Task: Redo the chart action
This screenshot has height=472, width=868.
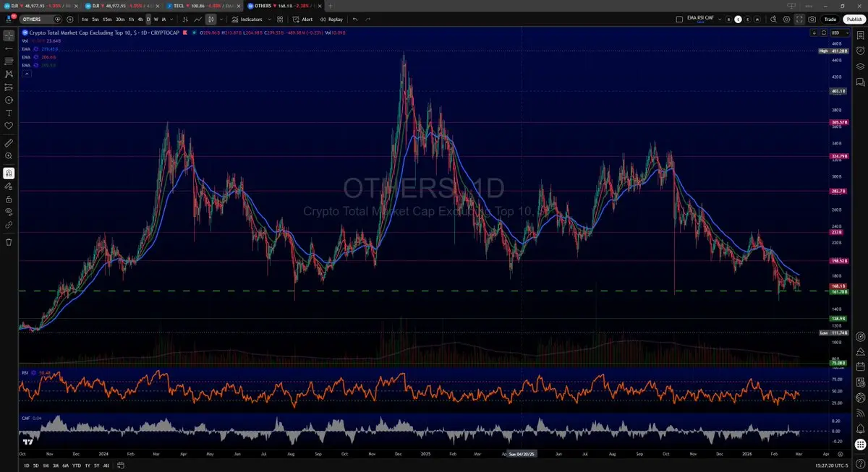Action: [x=368, y=20]
